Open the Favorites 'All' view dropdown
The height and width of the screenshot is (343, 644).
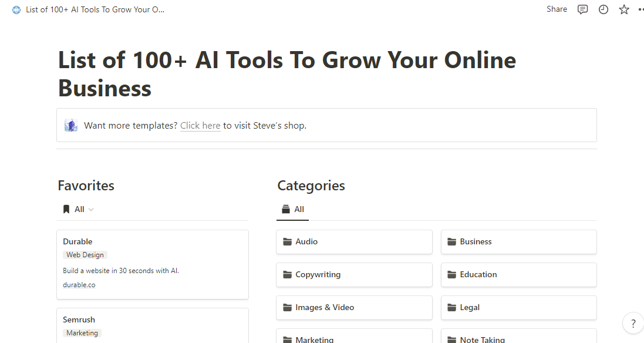[79, 209]
